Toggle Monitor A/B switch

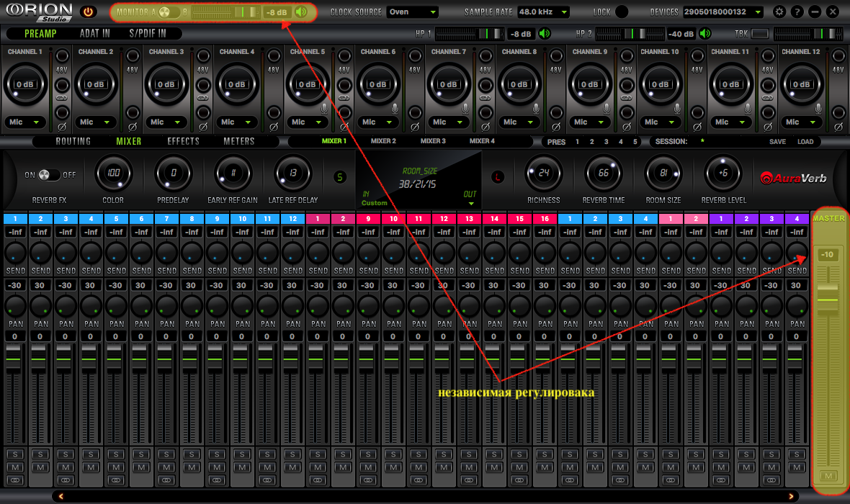pyautogui.click(x=169, y=12)
